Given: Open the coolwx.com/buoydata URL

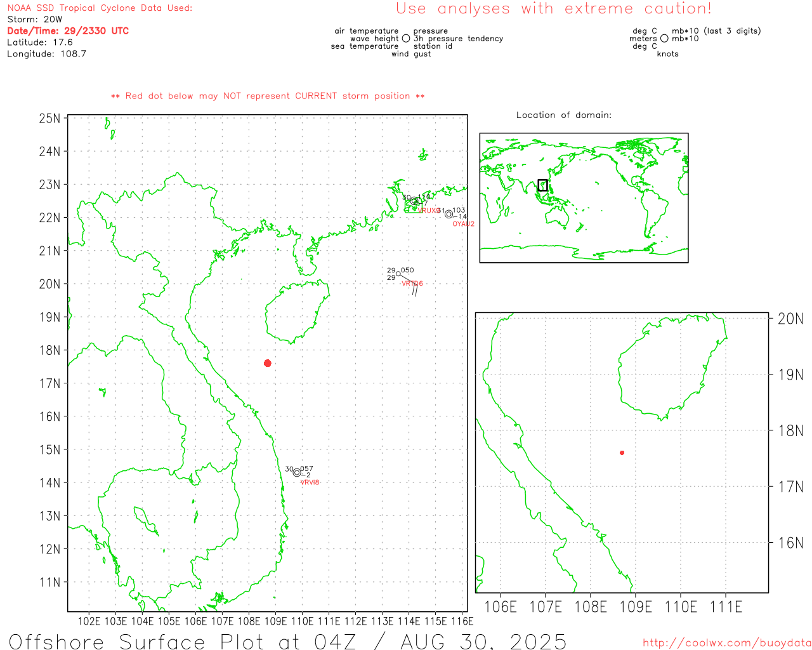Looking at the screenshot, I should point(727,643).
